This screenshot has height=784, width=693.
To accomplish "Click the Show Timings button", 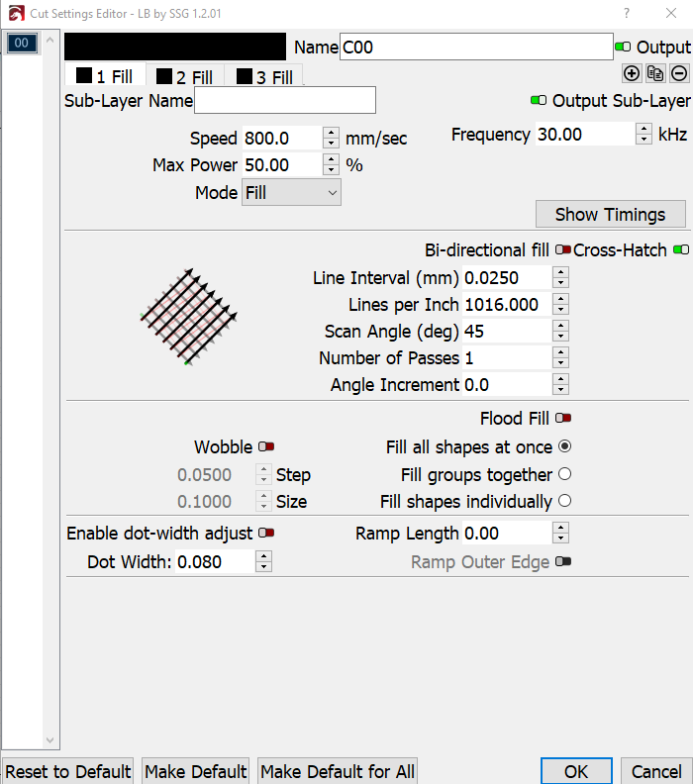I will click(611, 214).
